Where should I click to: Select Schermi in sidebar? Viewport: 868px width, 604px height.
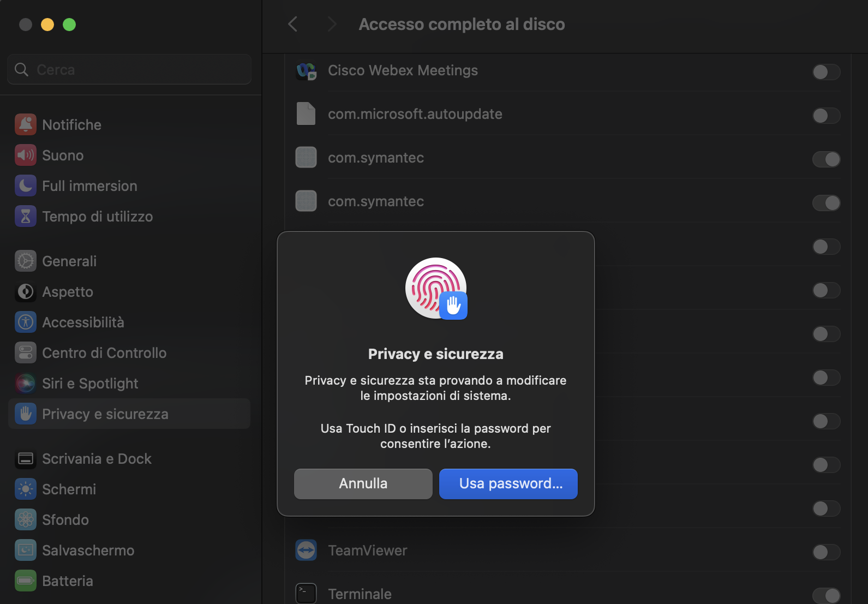pyautogui.click(x=129, y=489)
